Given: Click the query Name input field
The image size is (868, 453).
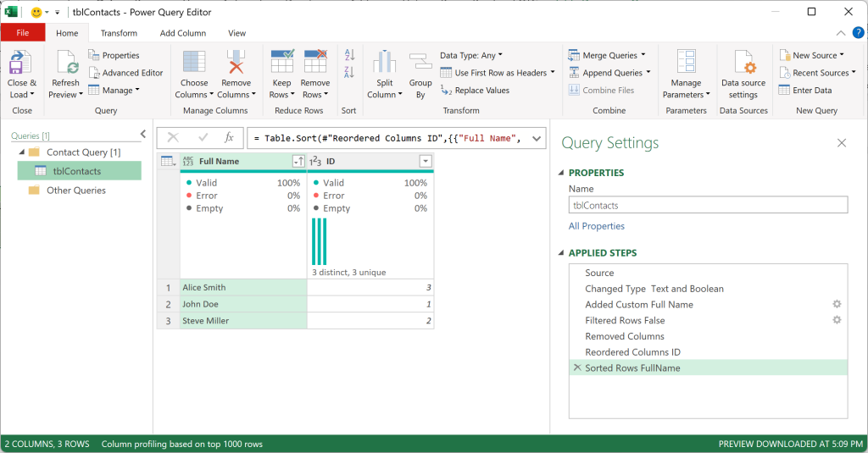Looking at the screenshot, I should click(708, 205).
